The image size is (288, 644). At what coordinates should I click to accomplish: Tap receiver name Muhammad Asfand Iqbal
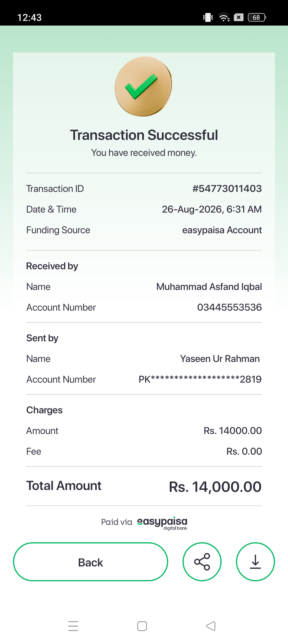point(209,287)
